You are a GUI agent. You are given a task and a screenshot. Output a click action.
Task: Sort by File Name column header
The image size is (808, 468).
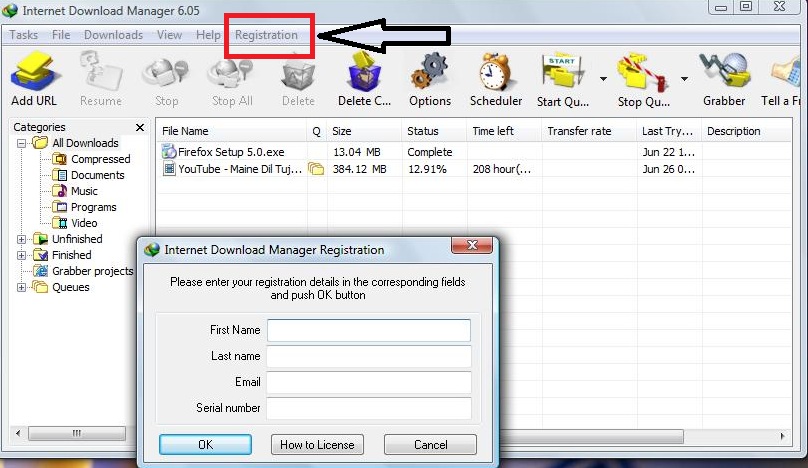[232, 131]
